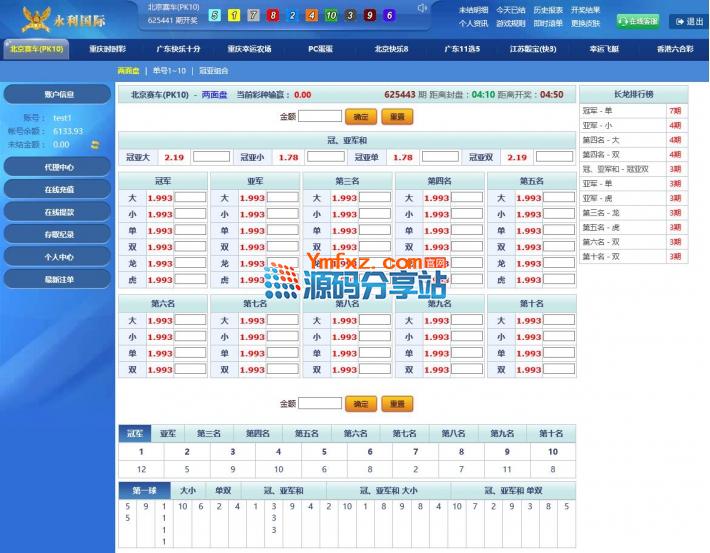Click the top 金额 amount input field
Screen dimensions: 710x553
(320, 117)
